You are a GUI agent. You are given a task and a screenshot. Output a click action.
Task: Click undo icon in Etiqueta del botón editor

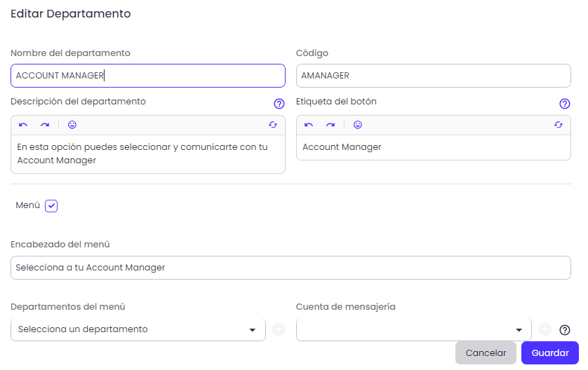(309, 125)
